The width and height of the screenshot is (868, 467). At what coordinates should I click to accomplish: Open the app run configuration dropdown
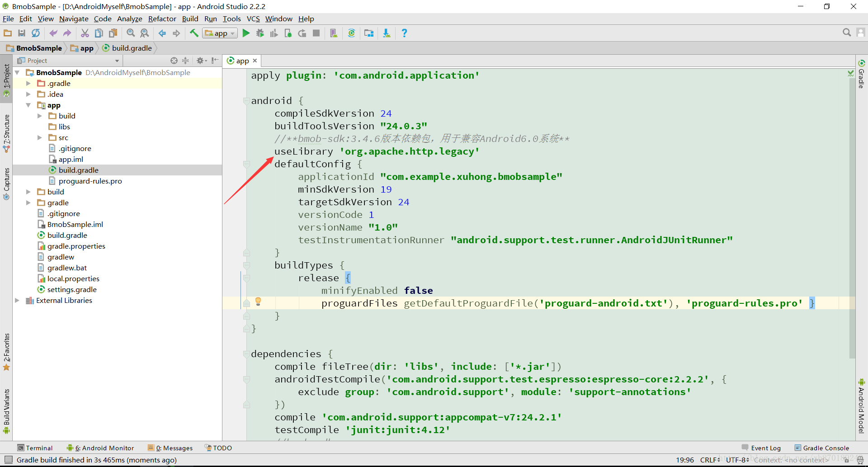coord(220,33)
